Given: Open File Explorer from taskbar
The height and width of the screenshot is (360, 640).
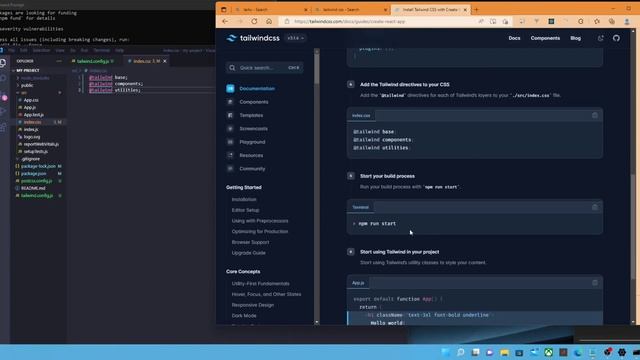Looking at the screenshot, I should click(x=504, y=352).
